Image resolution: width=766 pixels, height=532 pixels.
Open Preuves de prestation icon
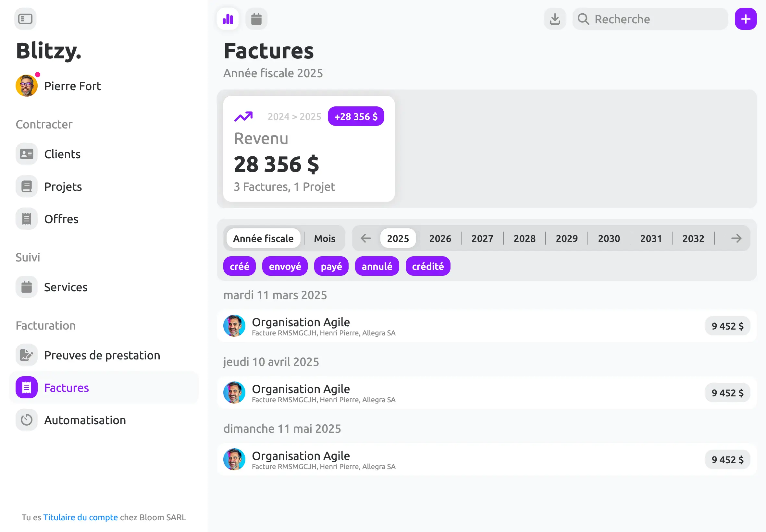[26, 355]
